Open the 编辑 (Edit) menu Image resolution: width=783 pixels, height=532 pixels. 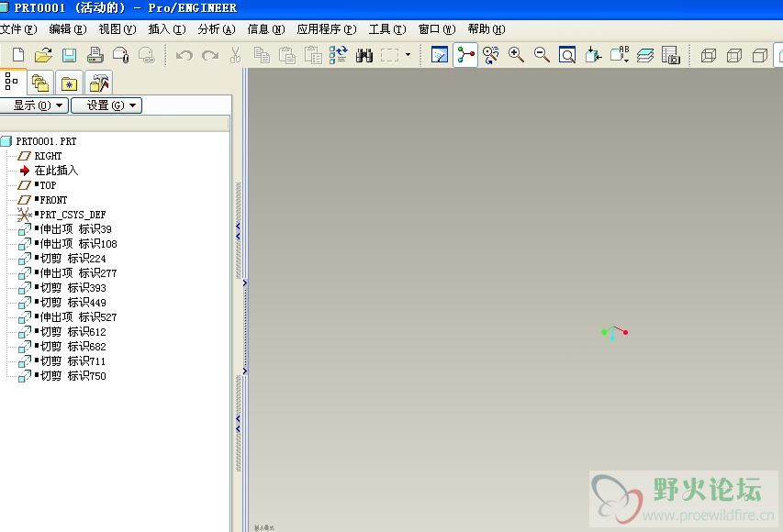pyautogui.click(x=68, y=29)
